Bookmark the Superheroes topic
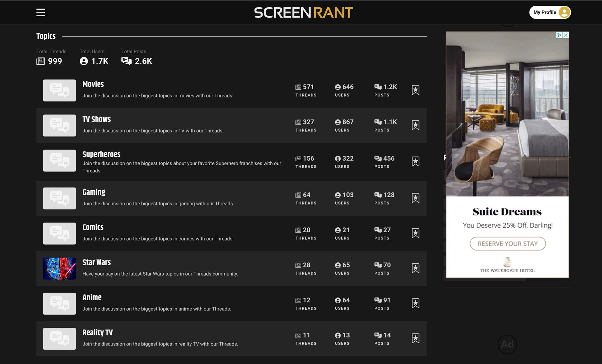The height and width of the screenshot is (364, 602). pyautogui.click(x=415, y=161)
